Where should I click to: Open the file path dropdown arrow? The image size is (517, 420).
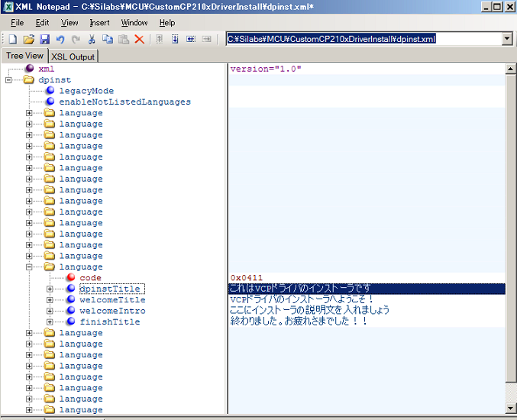507,39
